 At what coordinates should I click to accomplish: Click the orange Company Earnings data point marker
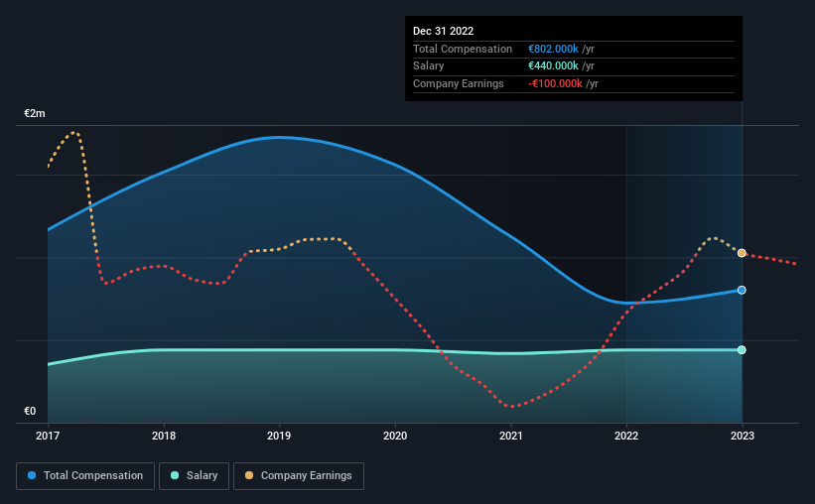pos(742,253)
